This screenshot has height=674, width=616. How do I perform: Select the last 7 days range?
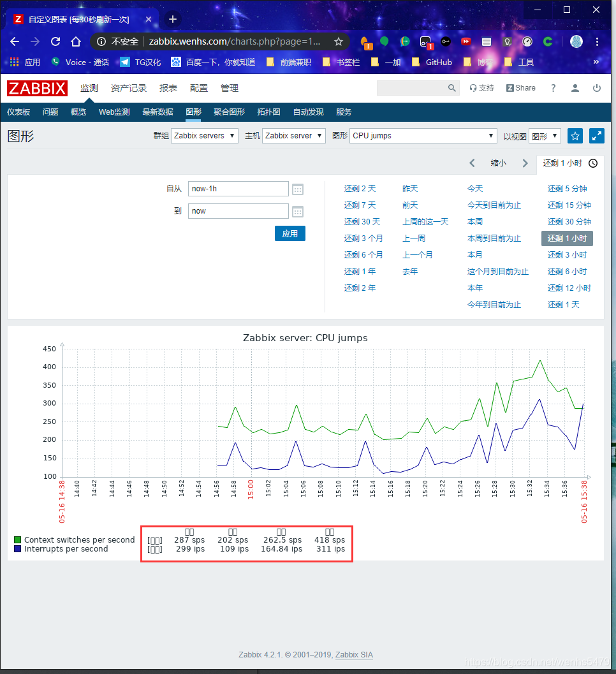point(360,205)
